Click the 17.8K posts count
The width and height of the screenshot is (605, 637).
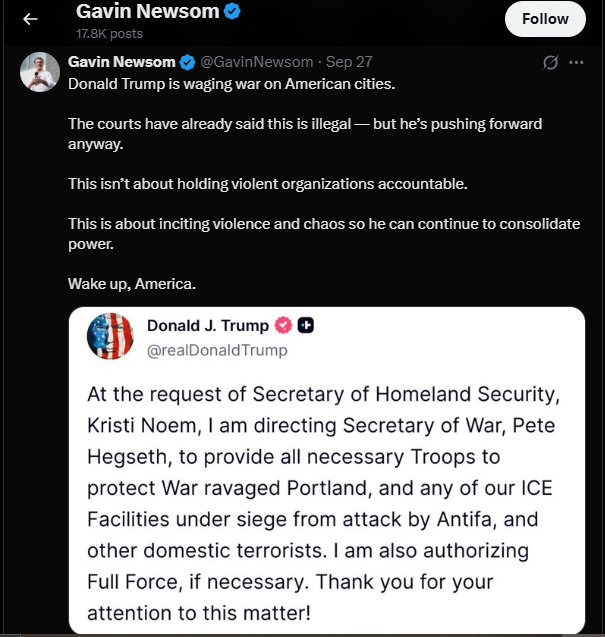click(x=109, y=34)
